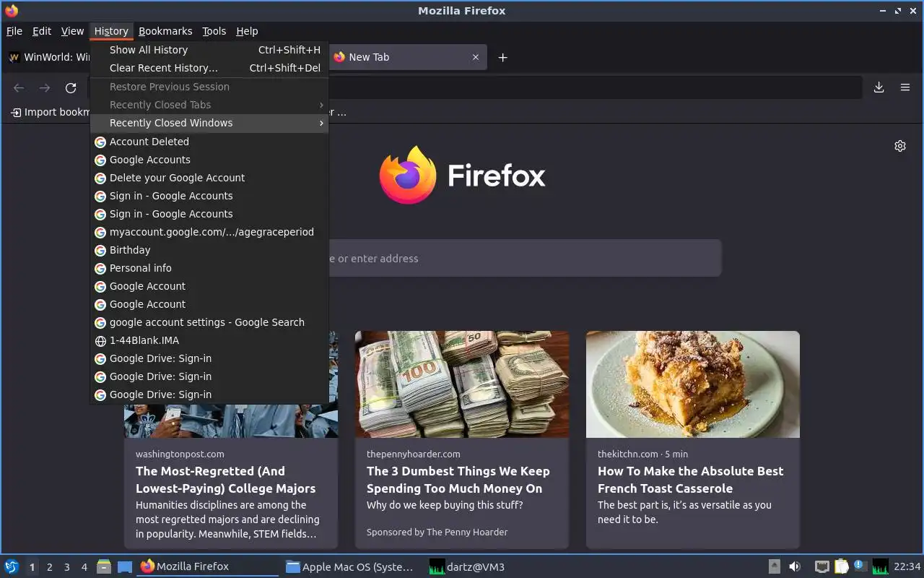
Task: Switch to workspace 1
Action: [32, 567]
